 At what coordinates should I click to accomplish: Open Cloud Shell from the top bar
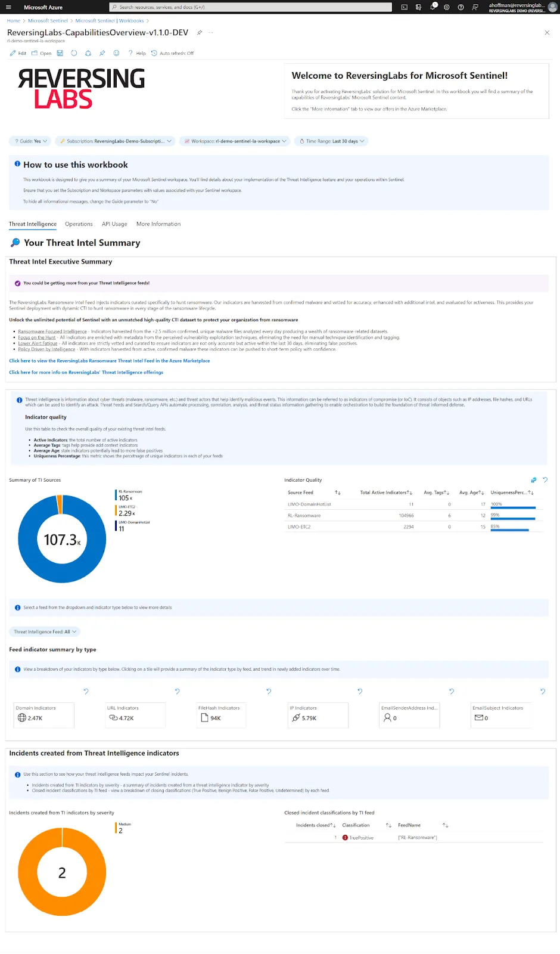point(404,7)
